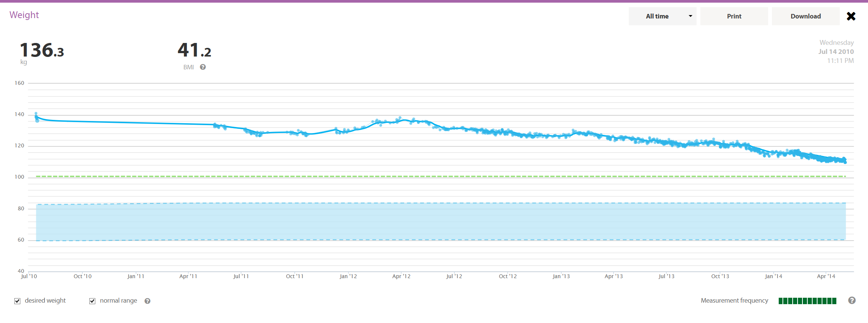Close the weight chart with the X icon
The image size is (868, 323).
click(851, 16)
